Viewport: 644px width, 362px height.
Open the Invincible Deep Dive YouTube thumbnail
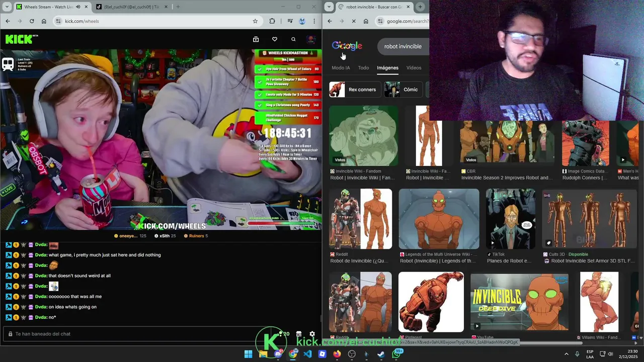pyautogui.click(x=519, y=302)
